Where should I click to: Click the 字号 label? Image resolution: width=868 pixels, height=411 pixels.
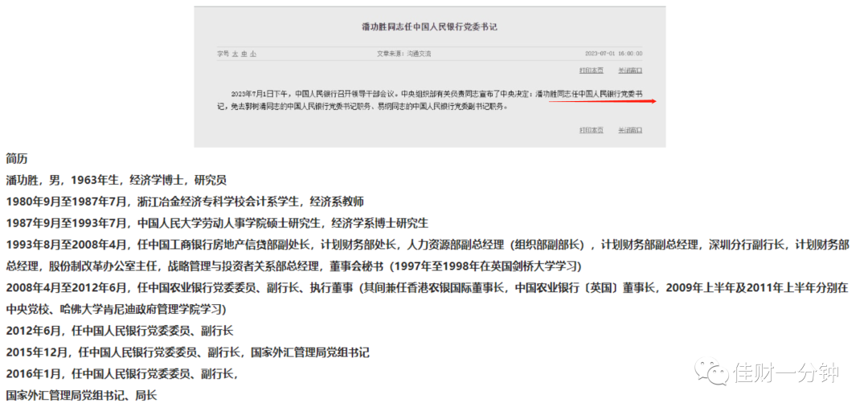coord(223,54)
